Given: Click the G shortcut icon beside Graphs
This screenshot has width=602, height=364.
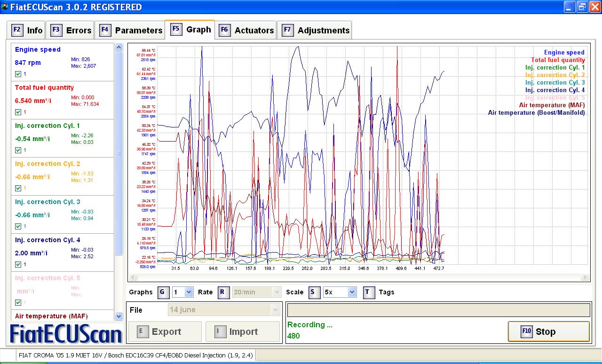Looking at the screenshot, I should pyautogui.click(x=163, y=292).
